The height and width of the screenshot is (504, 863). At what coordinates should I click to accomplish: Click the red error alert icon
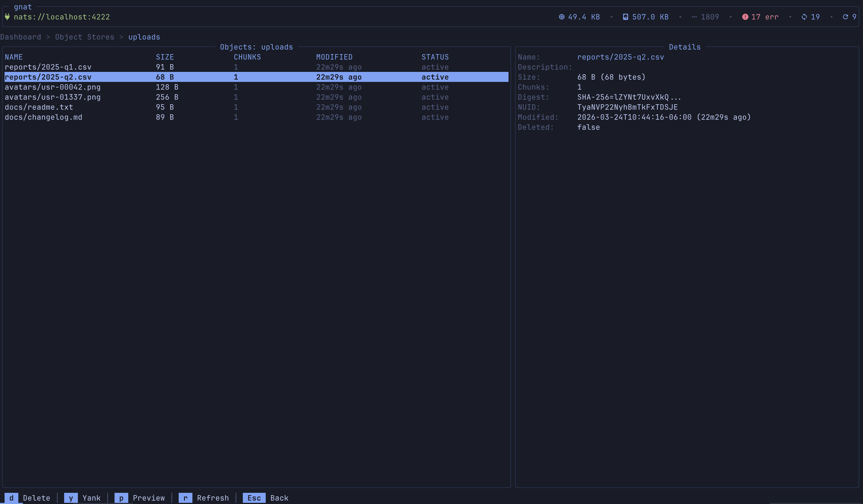[745, 17]
